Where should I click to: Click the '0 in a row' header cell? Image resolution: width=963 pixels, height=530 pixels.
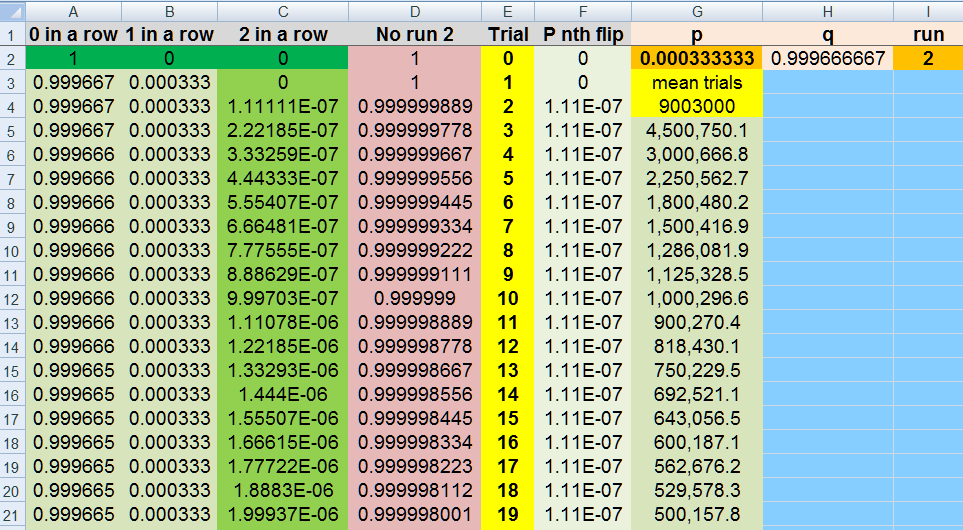pyautogui.click(x=73, y=34)
